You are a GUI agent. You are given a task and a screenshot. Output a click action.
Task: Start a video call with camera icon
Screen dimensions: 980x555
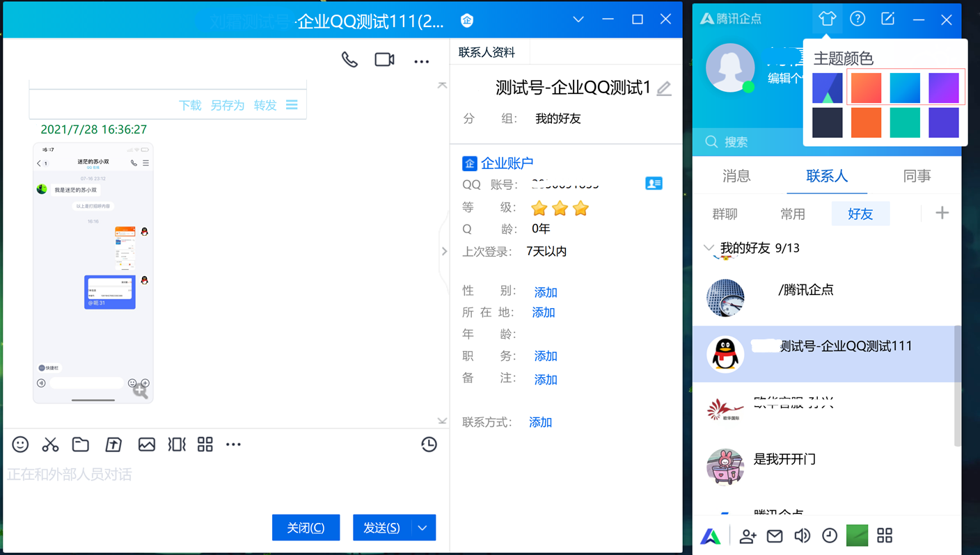point(384,60)
